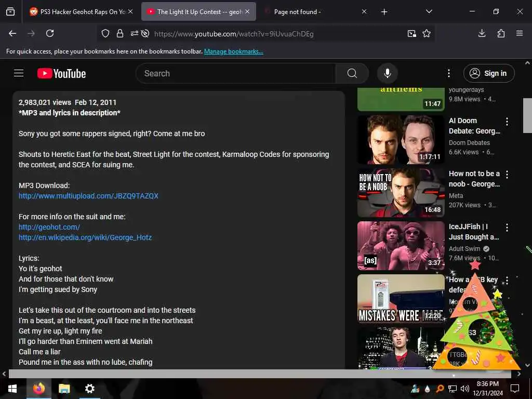The width and height of the screenshot is (532, 399).
Task: Close the PS3 Hacker Geohot tab
Action: point(130,11)
